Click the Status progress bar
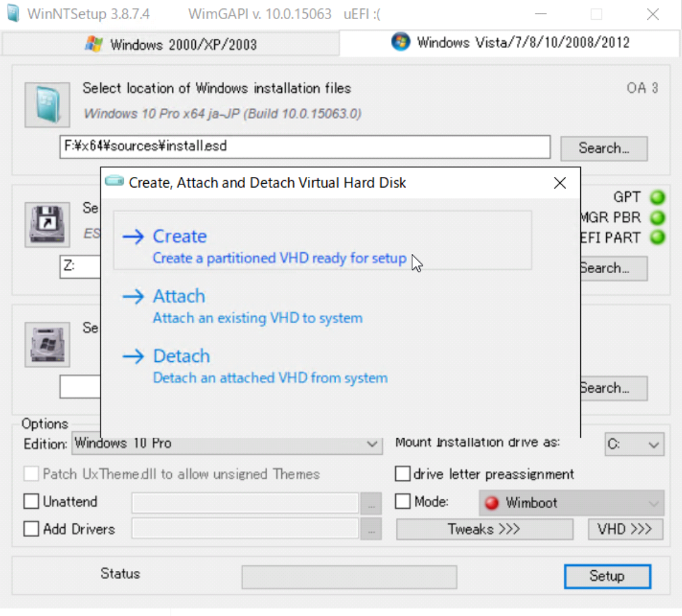The height and width of the screenshot is (616, 682). tap(350, 577)
